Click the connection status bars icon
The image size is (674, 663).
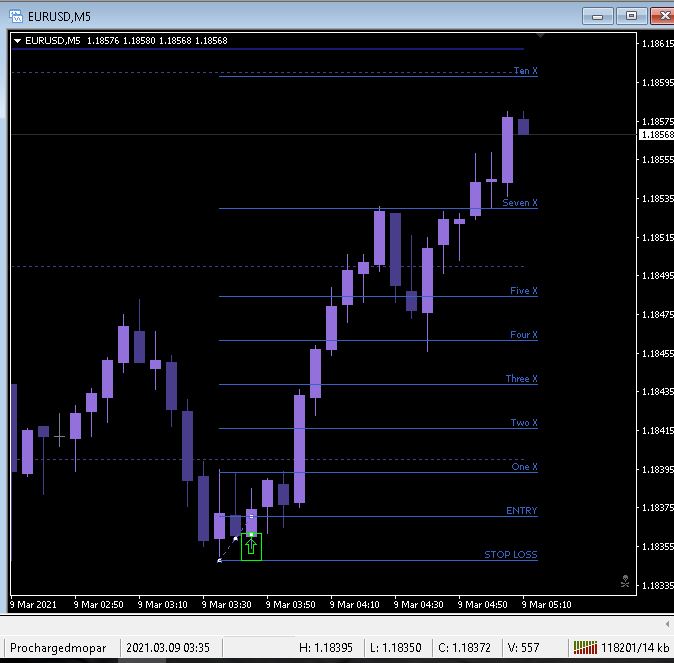[585, 647]
